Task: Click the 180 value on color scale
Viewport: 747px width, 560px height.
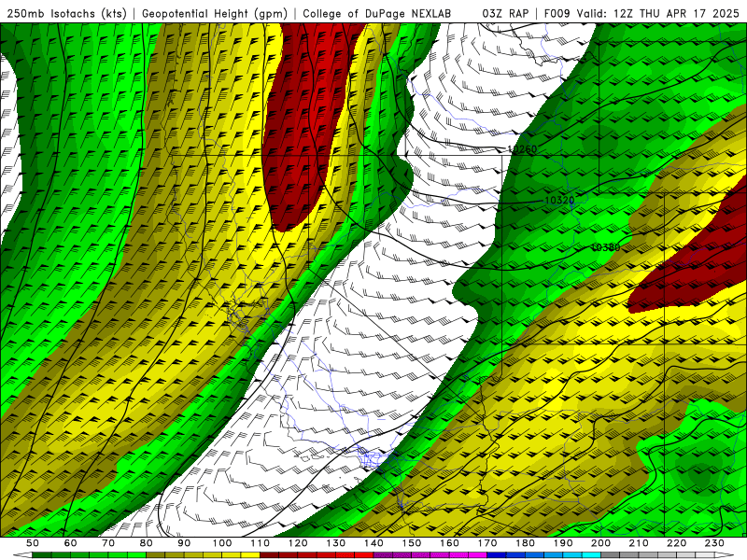Action: point(525,543)
